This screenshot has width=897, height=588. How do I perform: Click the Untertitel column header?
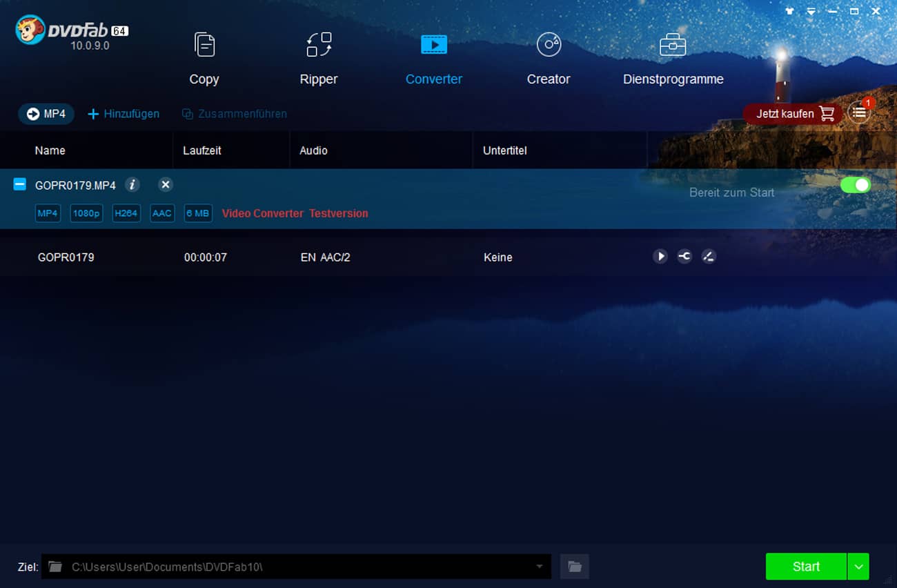tap(505, 150)
